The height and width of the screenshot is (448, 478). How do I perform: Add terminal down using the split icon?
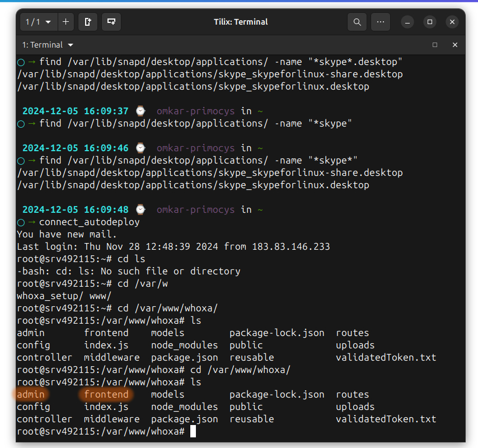tap(111, 22)
